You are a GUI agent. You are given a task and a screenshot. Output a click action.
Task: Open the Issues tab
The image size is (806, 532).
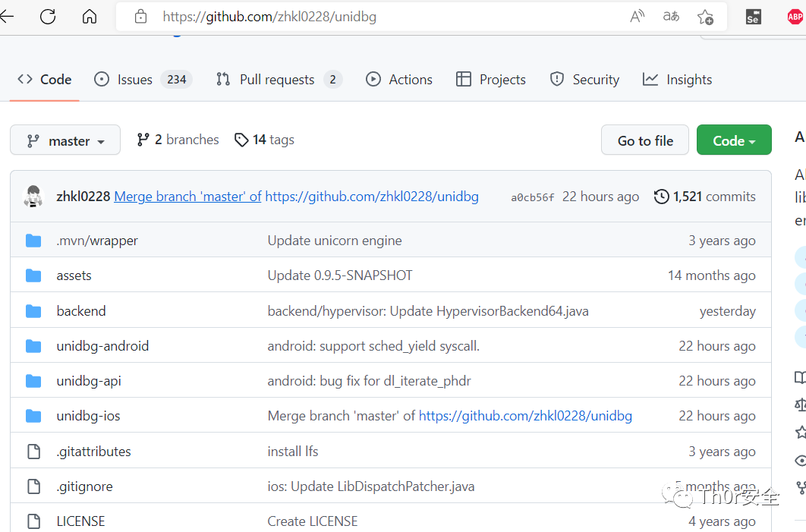coord(143,80)
